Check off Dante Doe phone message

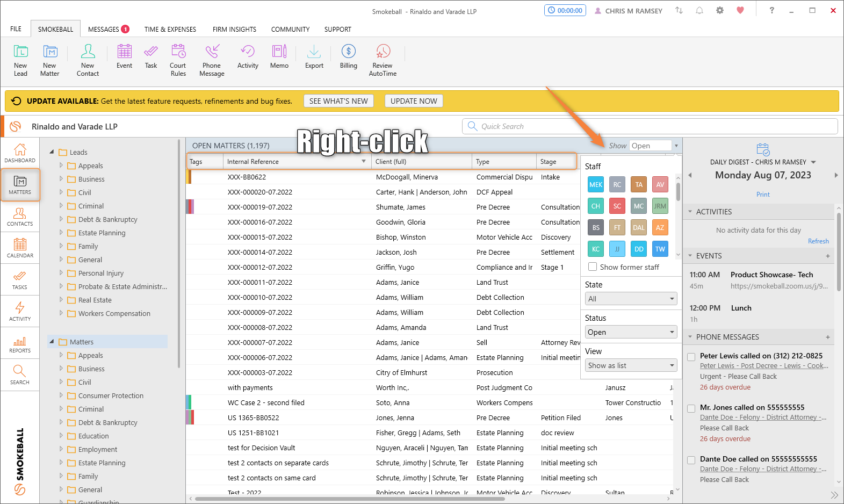691,460
